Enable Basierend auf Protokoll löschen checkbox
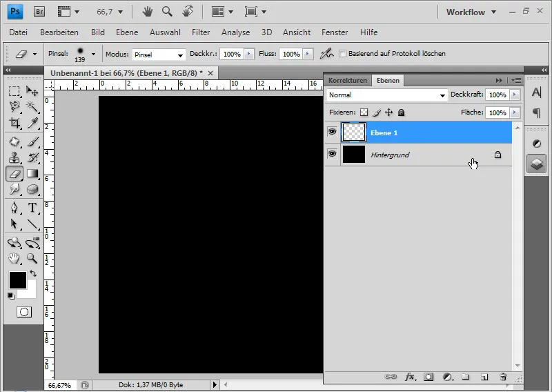 point(342,54)
